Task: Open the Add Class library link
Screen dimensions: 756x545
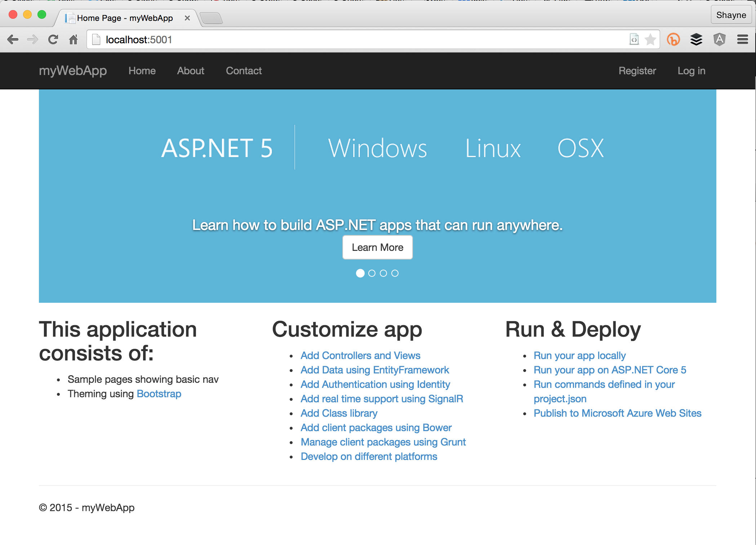Action: pos(339,413)
